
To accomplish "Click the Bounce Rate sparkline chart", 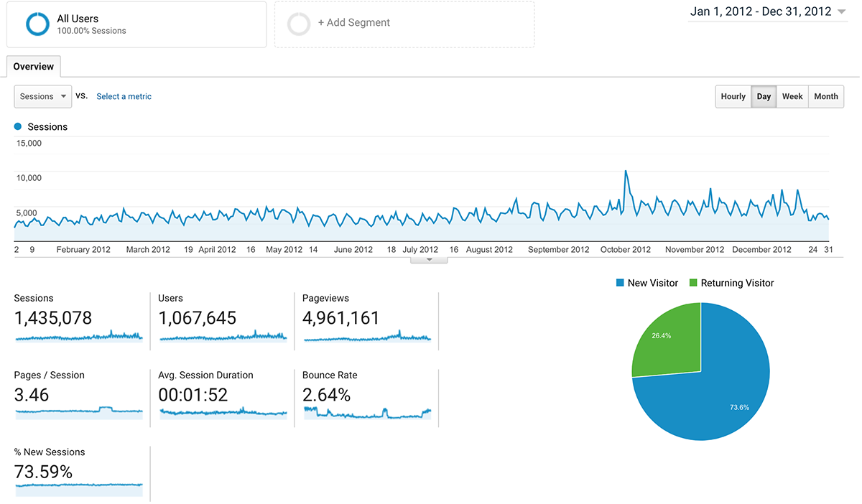I will (367, 413).
